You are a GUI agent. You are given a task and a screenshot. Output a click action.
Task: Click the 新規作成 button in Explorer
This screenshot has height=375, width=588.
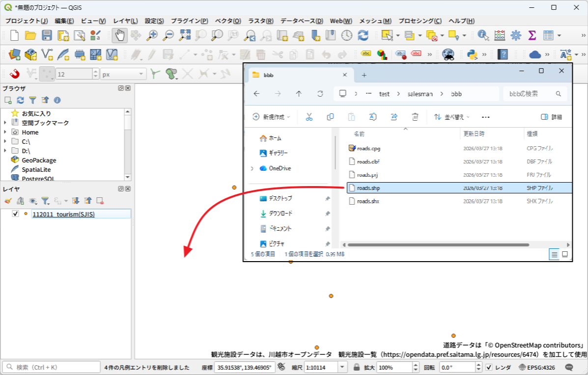tap(272, 117)
